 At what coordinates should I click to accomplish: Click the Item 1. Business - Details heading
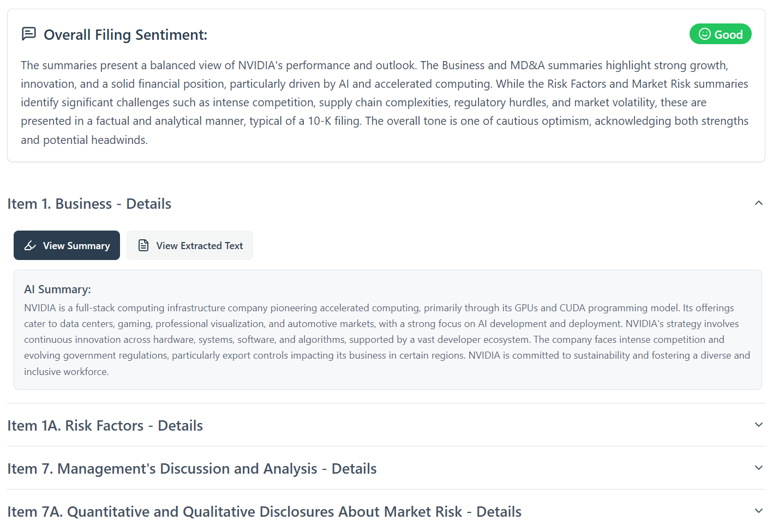pyautogui.click(x=89, y=204)
